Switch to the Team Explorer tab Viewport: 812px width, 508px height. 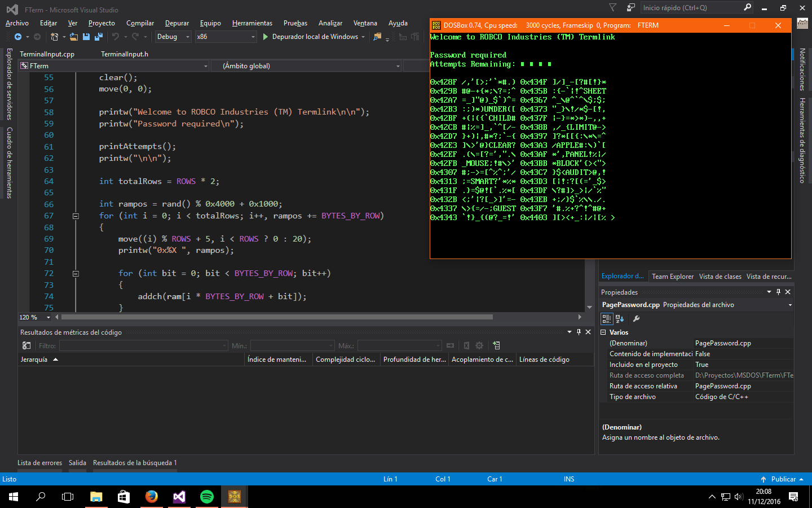click(x=673, y=277)
